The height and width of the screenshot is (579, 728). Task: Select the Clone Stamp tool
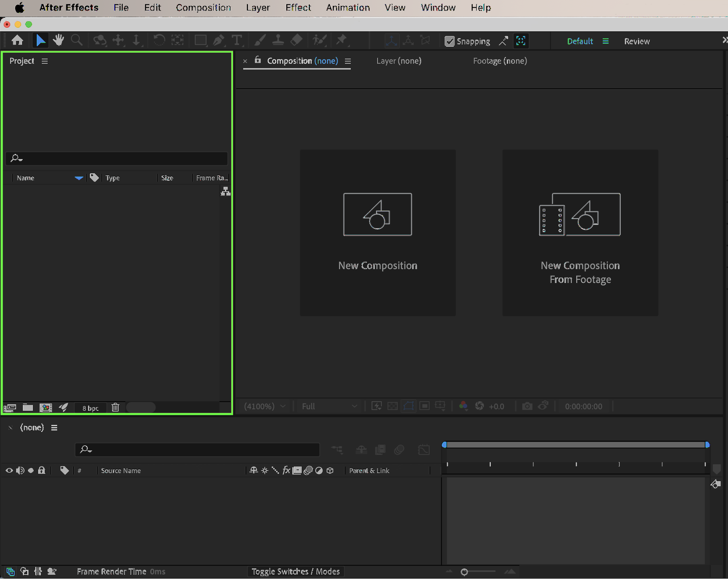tap(278, 40)
